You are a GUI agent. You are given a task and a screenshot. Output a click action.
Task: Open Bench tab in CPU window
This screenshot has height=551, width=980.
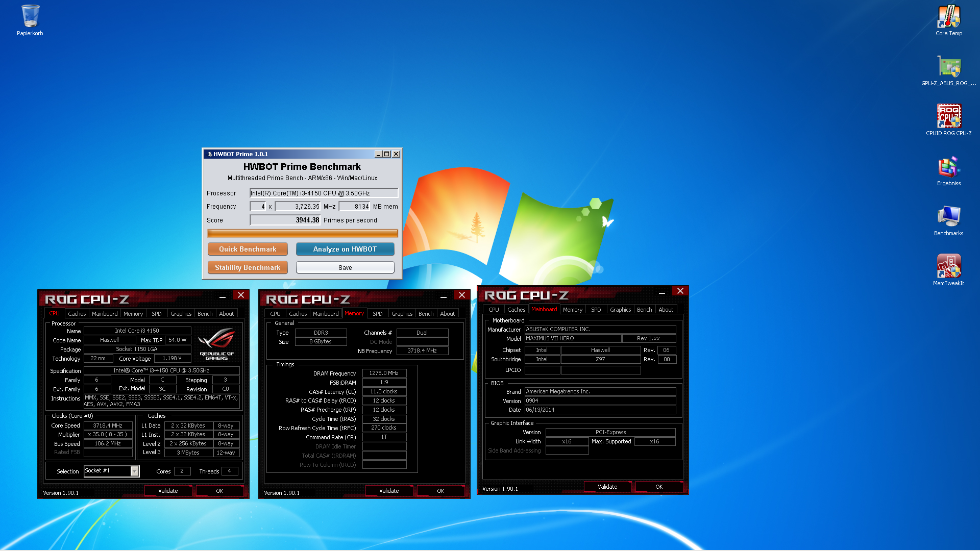205,314
